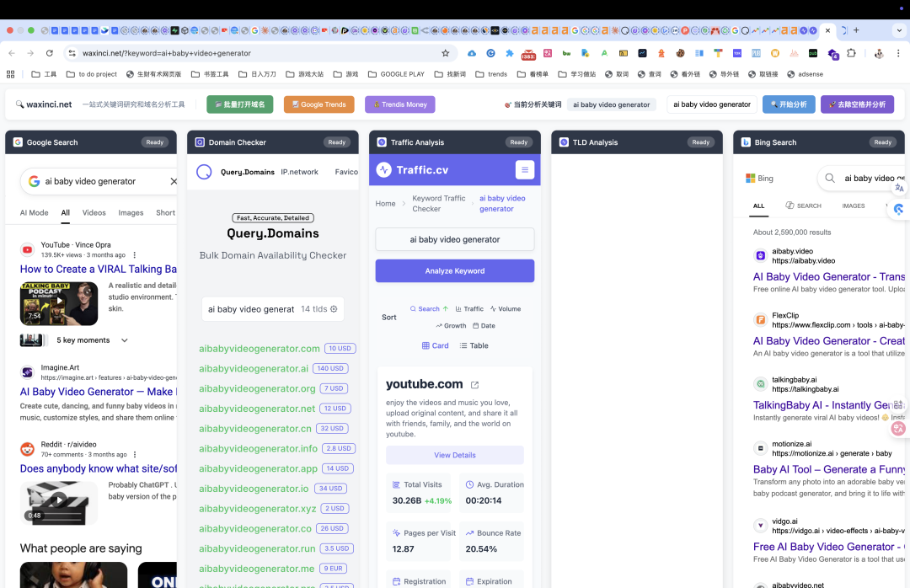Click the 10 USD price badge
This screenshot has width=910, height=588.
pos(340,348)
